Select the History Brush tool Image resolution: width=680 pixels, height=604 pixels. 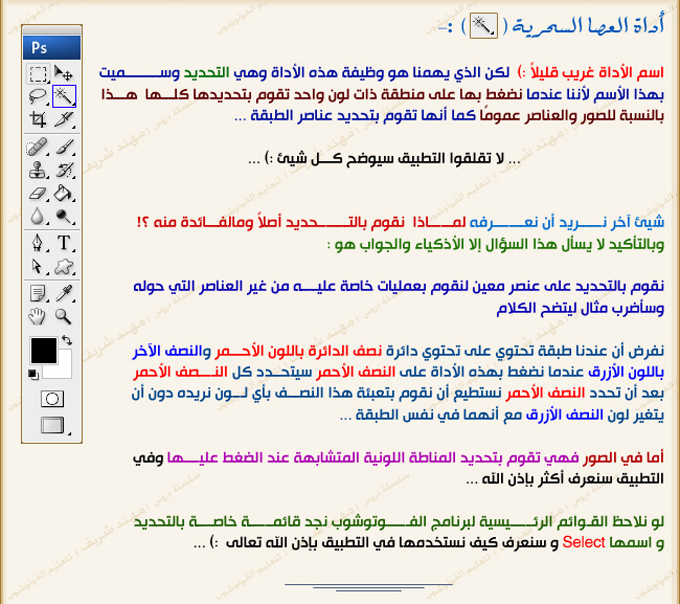click(64, 170)
